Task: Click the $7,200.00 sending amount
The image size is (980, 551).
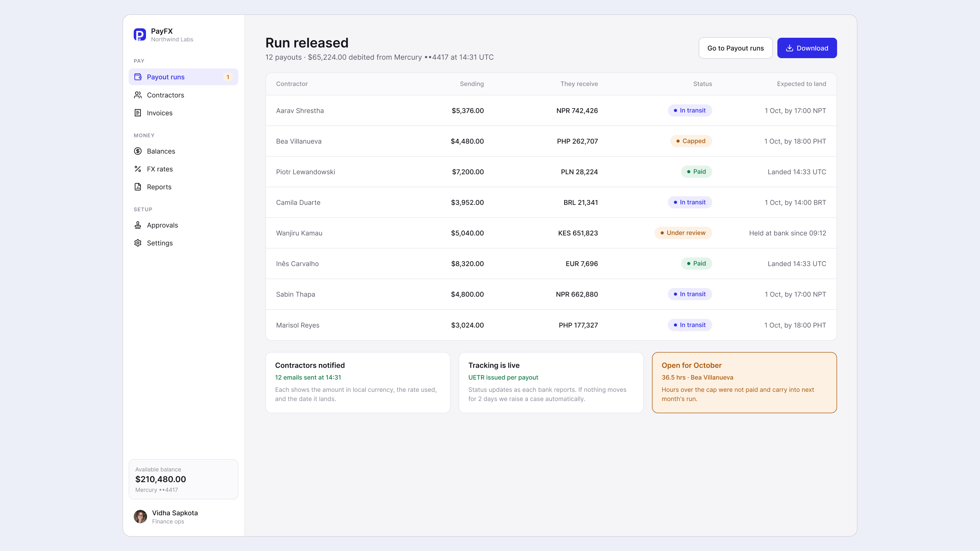Action: (468, 172)
